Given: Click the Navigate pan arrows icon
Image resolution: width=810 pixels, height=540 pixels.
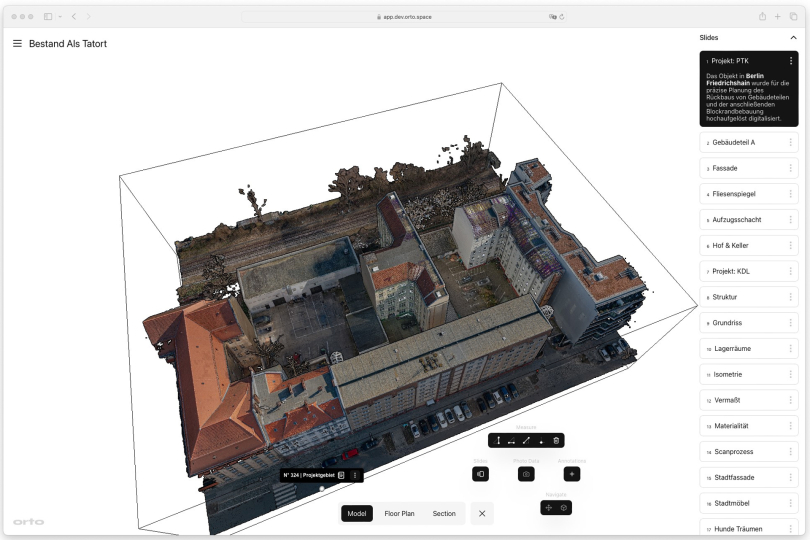Looking at the screenshot, I should click(548, 508).
